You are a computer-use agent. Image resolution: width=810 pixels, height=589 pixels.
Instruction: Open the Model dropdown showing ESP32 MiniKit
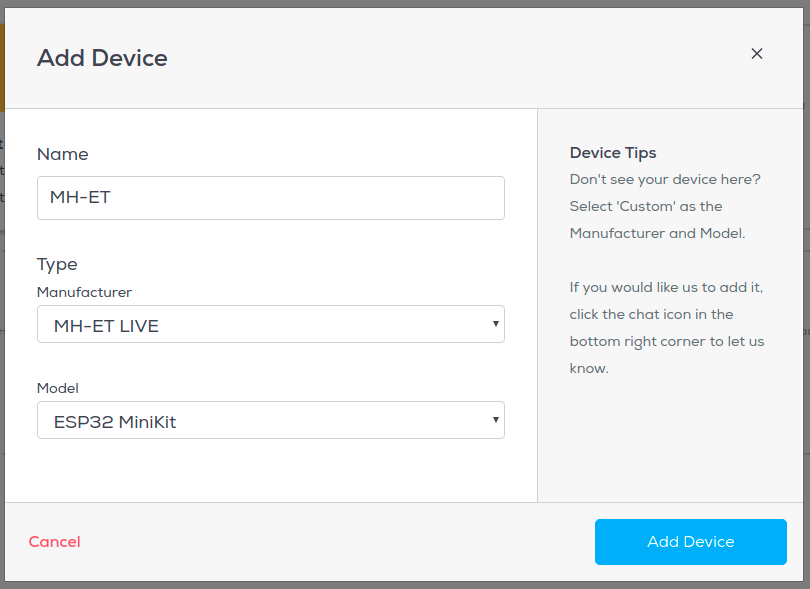click(x=271, y=420)
